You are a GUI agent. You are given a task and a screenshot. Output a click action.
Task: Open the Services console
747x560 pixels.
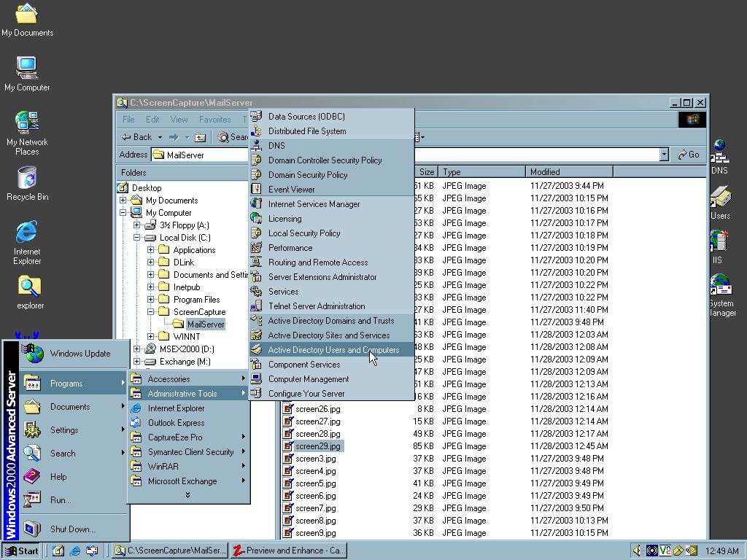pos(332,292)
